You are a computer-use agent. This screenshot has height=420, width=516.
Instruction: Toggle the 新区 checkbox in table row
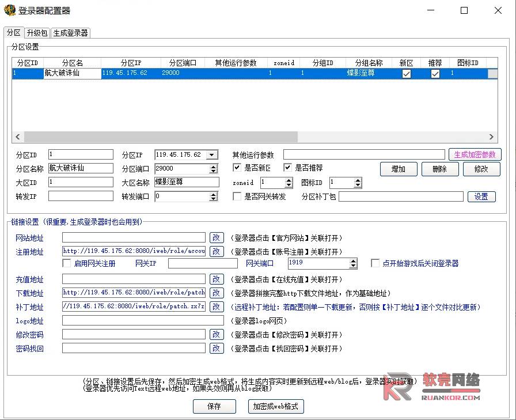407,74
